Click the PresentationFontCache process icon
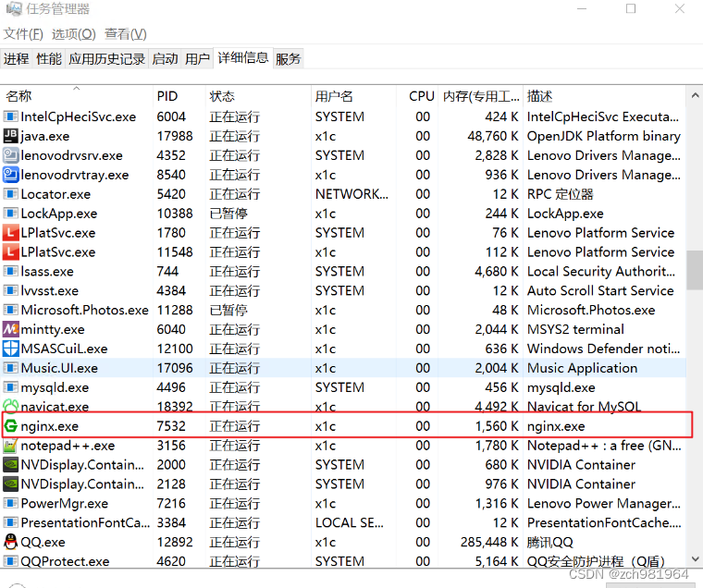The width and height of the screenshot is (703, 588). pos(10,522)
